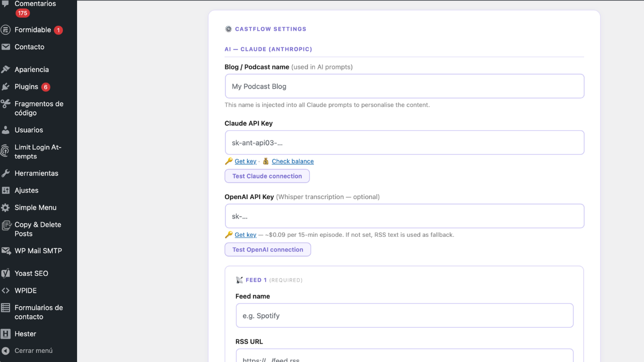Focus the Blog / Podcast name field
This screenshot has width=644, height=362.
pyautogui.click(x=405, y=86)
